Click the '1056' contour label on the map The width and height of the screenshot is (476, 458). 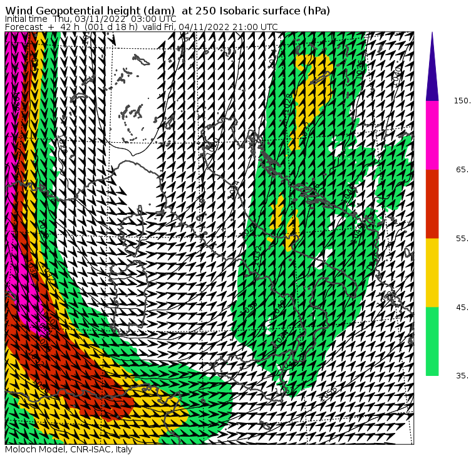[328, 394]
